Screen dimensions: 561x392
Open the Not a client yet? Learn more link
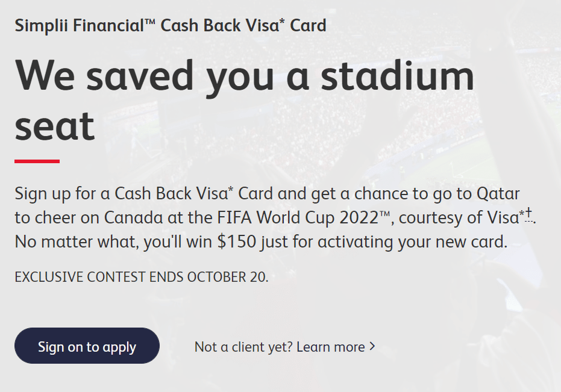pyautogui.click(x=280, y=347)
